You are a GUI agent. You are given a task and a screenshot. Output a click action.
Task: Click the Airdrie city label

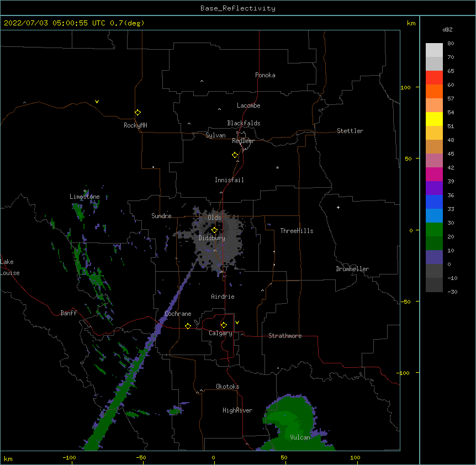[x=223, y=297]
